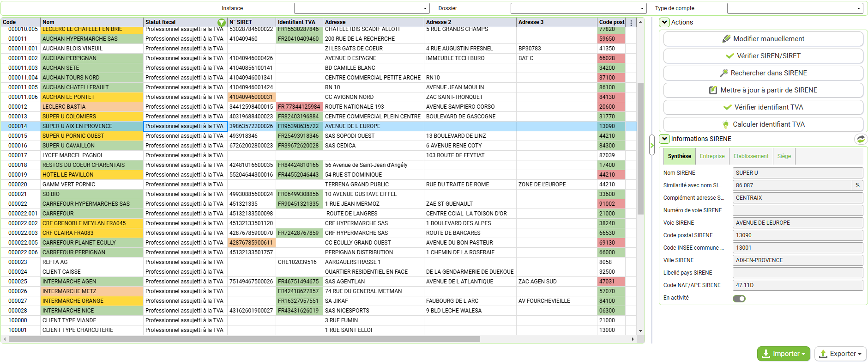The width and height of the screenshot is (868, 362).
Task: Select the AUCHAN HYPERMARCHE SAS row name
Action: (92, 39)
